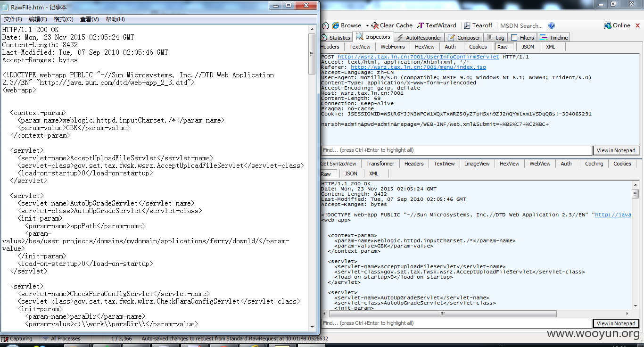The width and height of the screenshot is (644, 347).
Task: Open response Get SyntaxView tab
Action: 339,164
